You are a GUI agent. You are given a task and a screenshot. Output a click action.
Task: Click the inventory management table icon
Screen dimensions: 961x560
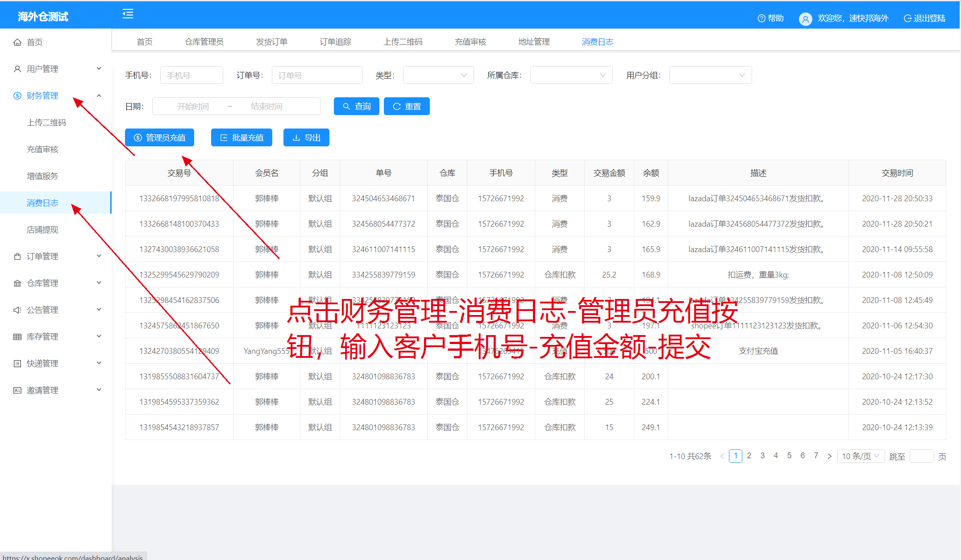coord(17,336)
